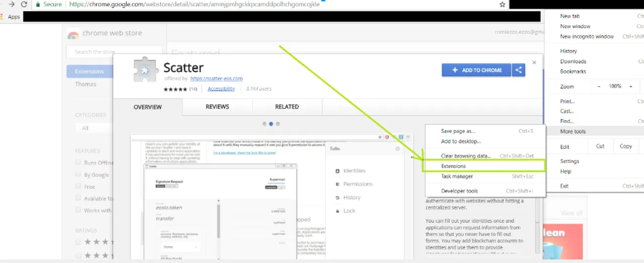Click the 3,744 users text
The height and width of the screenshot is (263, 644).
(259, 89)
